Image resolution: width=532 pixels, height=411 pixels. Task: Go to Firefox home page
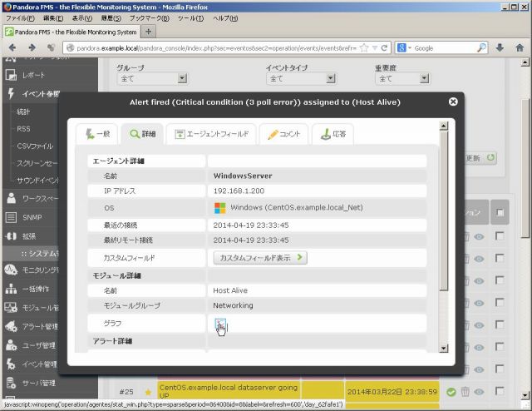(x=520, y=48)
